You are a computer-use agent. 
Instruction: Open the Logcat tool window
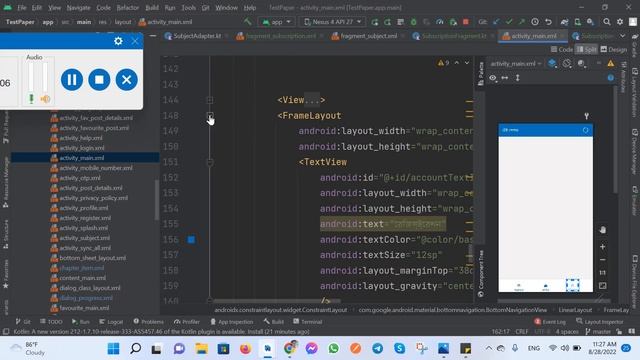[111, 322]
